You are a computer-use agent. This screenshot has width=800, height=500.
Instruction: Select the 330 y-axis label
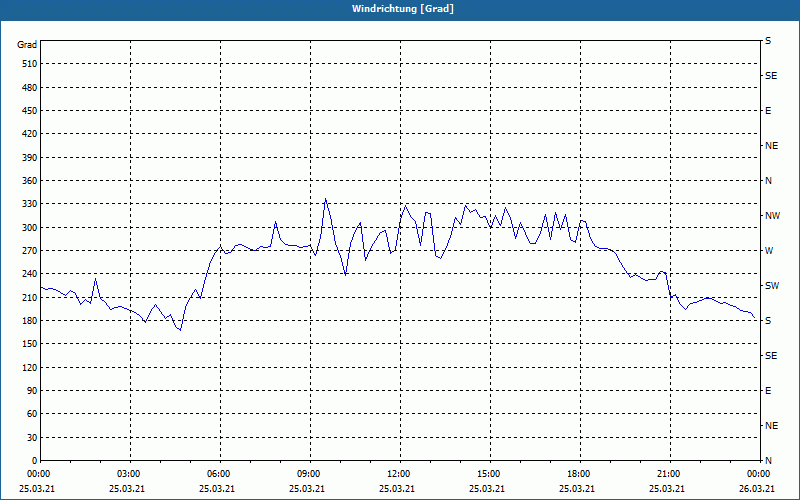pos(30,204)
